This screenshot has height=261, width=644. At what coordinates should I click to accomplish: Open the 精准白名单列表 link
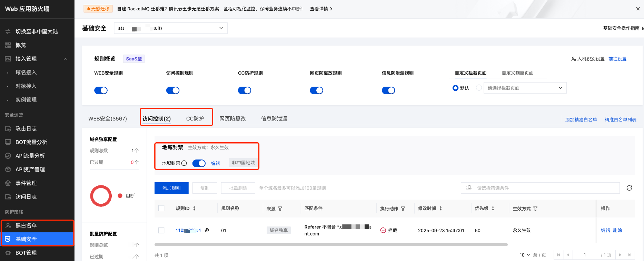620,120
